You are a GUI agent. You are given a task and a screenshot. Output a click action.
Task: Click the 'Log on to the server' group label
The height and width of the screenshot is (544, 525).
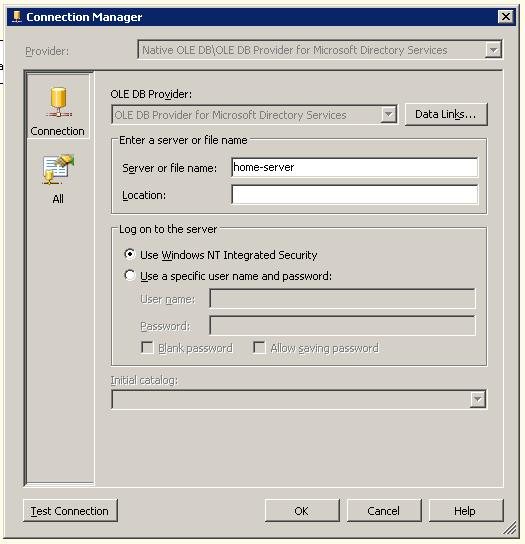pos(168,229)
